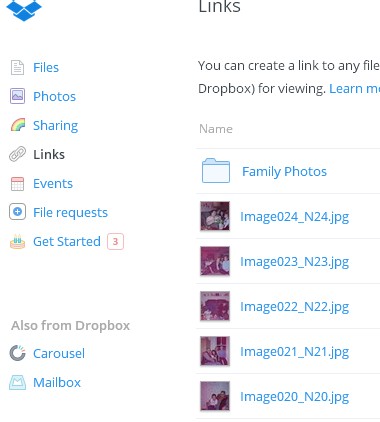This screenshot has height=422, width=380.
Task: Click the rainbow Sharing icon
Action: [x=18, y=125]
